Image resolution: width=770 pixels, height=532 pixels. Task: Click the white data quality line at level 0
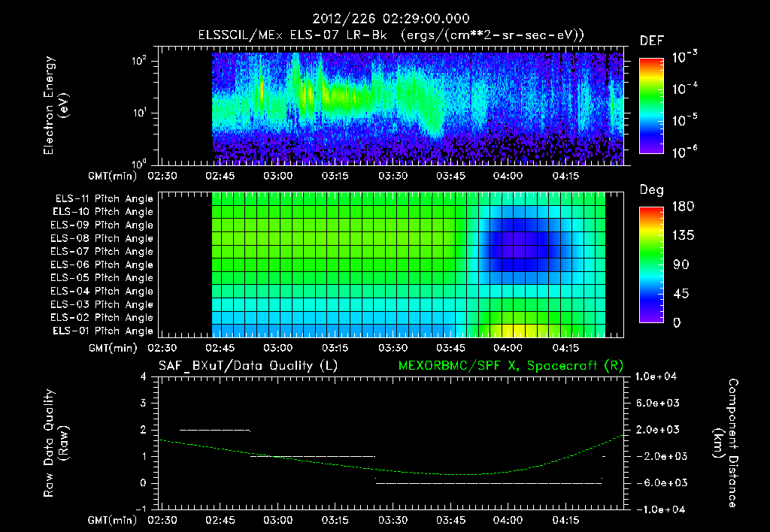pyautogui.click(x=489, y=483)
